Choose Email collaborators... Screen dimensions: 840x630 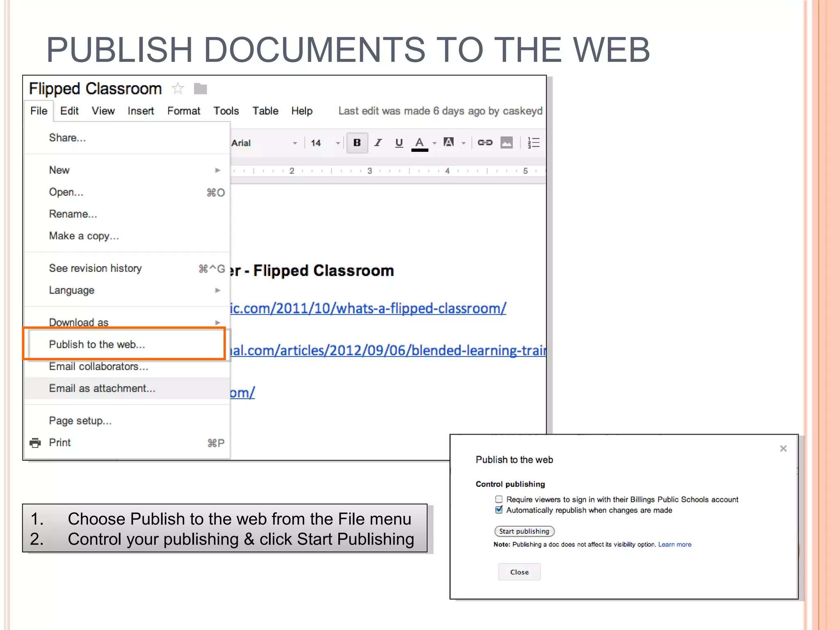[127, 366]
